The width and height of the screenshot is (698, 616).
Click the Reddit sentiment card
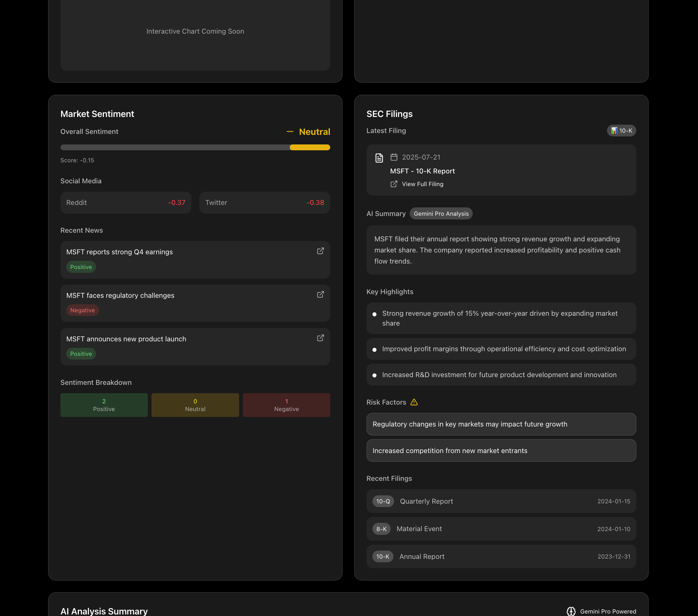[126, 203]
